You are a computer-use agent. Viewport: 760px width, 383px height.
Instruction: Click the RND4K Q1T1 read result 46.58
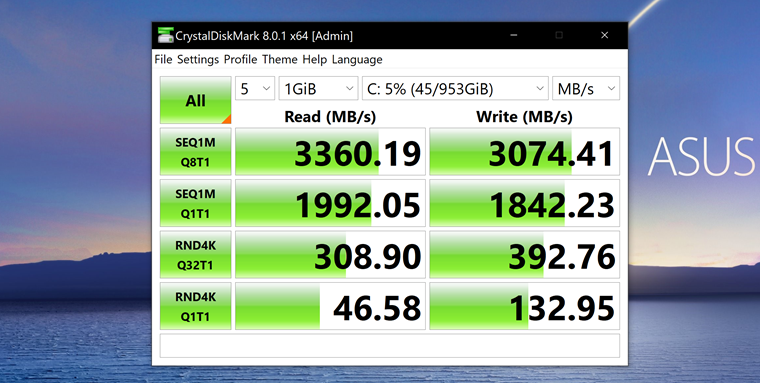(x=331, y=306)
